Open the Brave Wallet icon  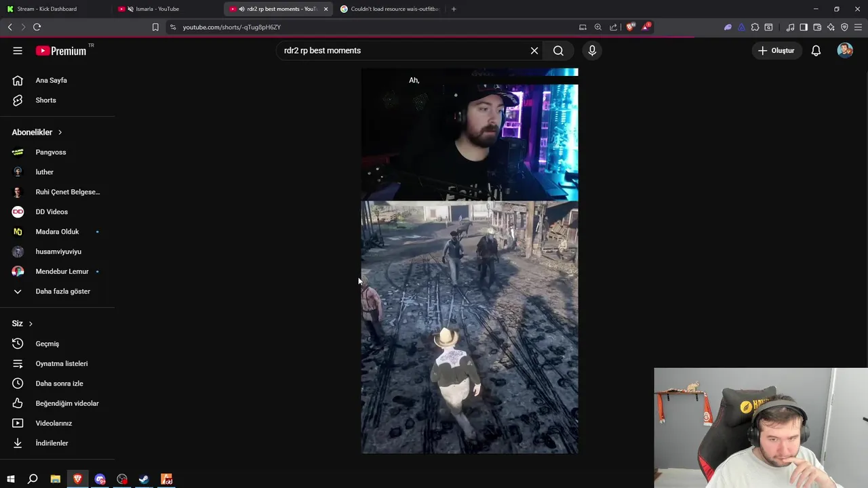[x=817, y=27]
